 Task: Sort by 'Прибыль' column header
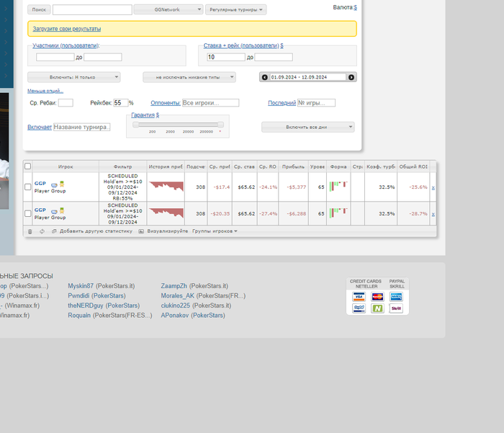pos(293,166)
